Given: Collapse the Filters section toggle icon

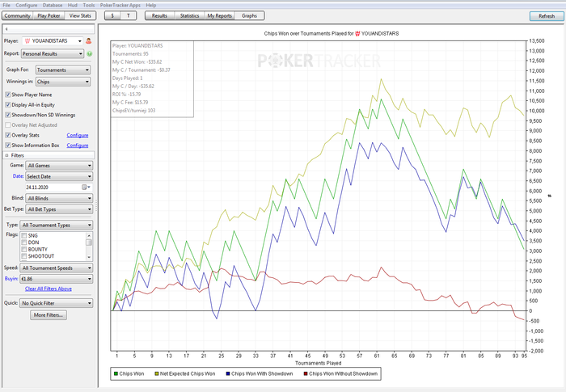Looking at the screenshot, I should [7, 154].
